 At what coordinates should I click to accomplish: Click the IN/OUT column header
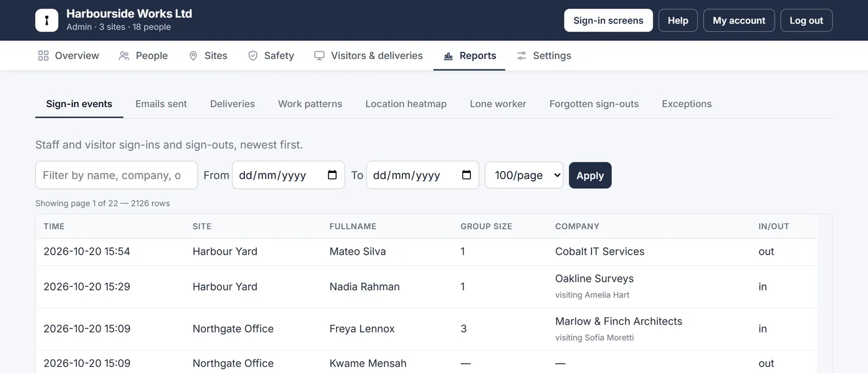(774, 226)
